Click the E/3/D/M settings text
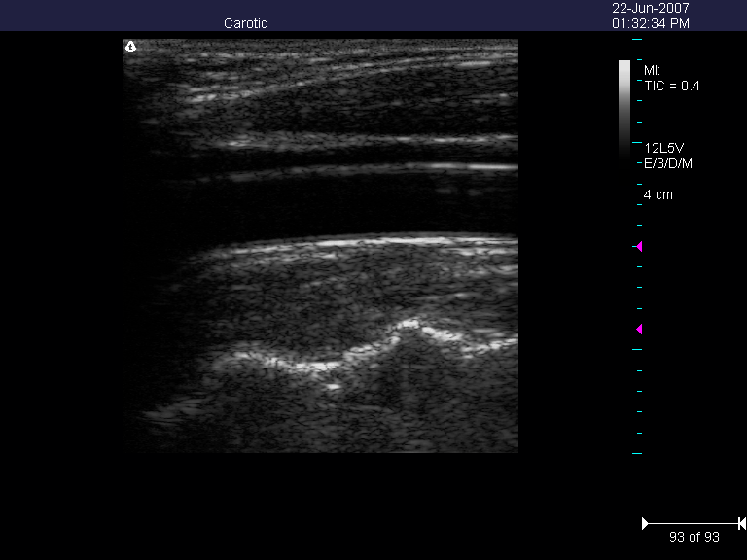 pyautogui.click(x=668, y=163)
